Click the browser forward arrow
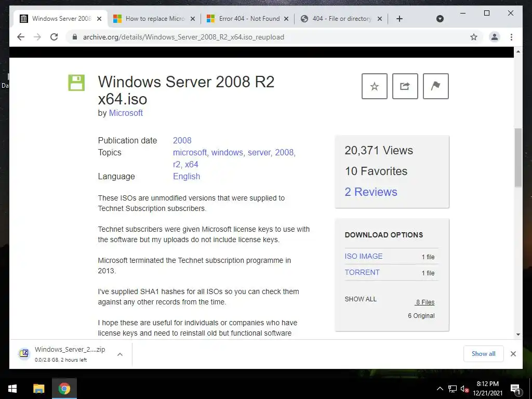The height and width of the screenshot is (399, 532). pyautogui.click(x=37, y=37)
